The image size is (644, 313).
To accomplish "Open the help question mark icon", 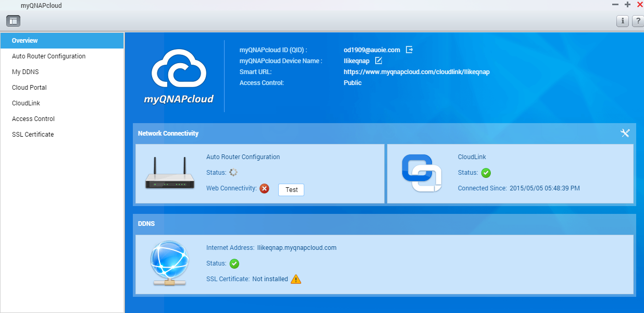I will click(x=637, y=21).
